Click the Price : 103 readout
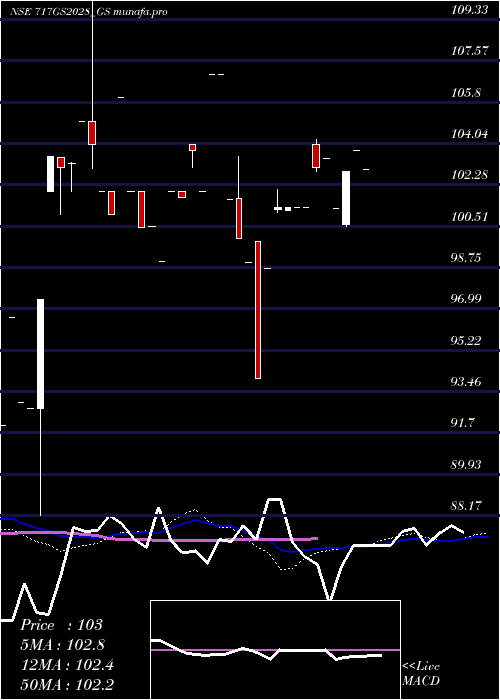500x700 pixels. 62,625
